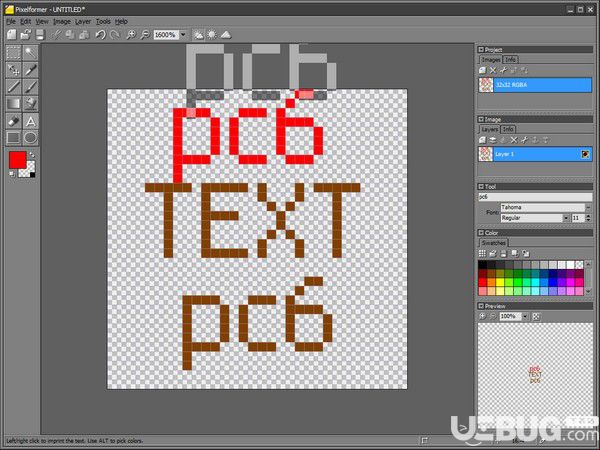The width and height of the screenshot is (600, 450).
Task: Create a new file from the toolbar
Action: click(x=12, y=35)
